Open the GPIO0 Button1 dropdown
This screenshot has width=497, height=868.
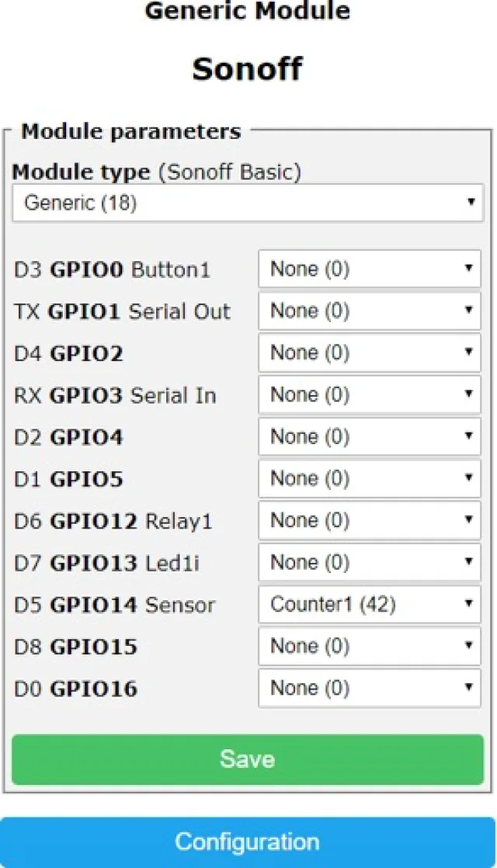[370, 269]
